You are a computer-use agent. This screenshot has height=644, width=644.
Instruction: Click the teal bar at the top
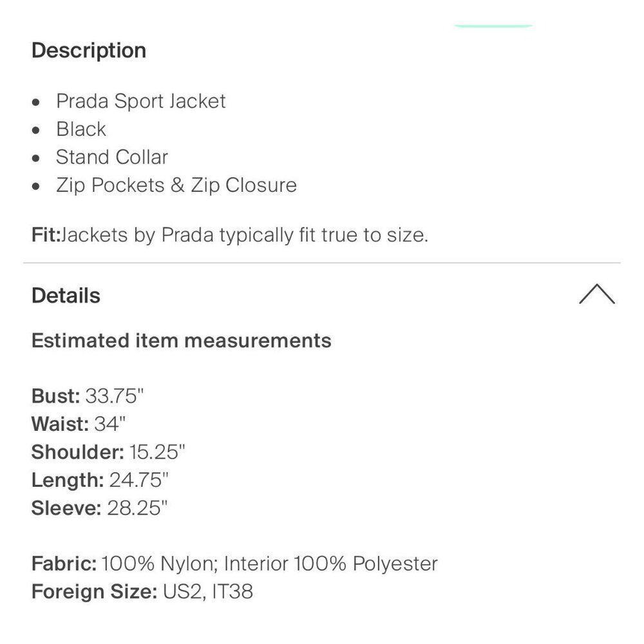pyautogui.click(x=493, y=24)
